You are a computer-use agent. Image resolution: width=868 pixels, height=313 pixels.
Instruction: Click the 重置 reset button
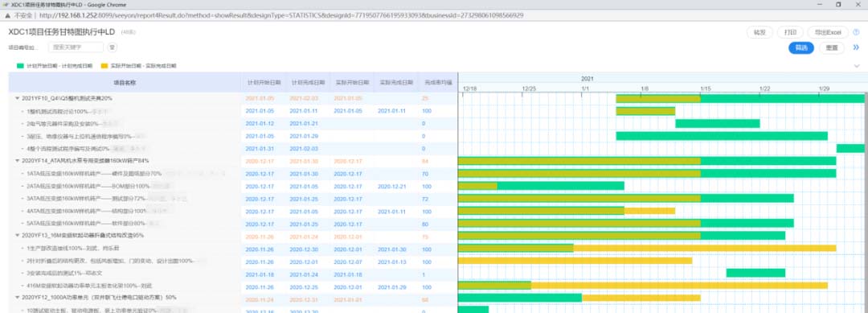(832, 47)
